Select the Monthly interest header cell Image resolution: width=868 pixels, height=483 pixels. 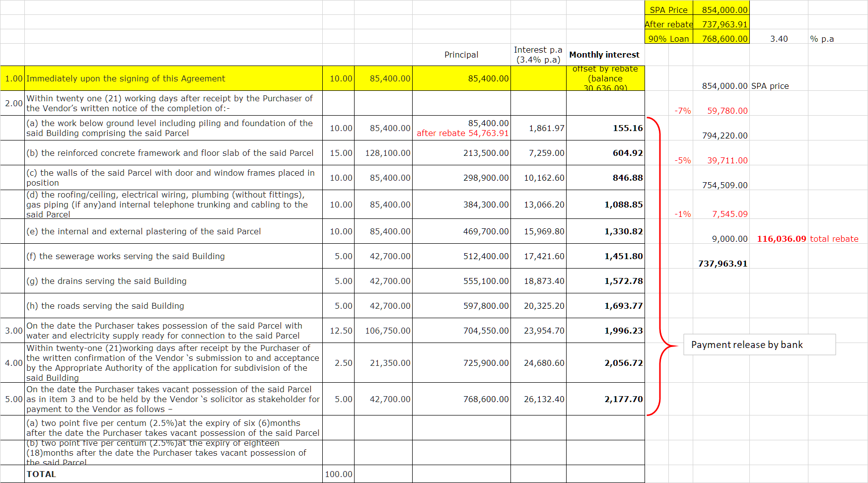(605, 55)
